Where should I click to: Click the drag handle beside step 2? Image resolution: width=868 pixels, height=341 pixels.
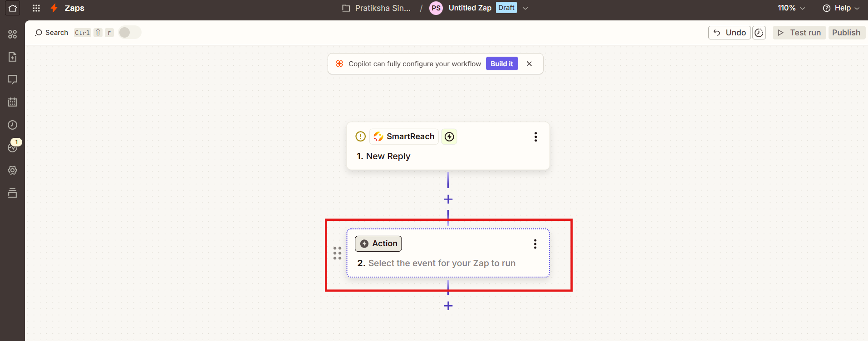click(337, 253)
